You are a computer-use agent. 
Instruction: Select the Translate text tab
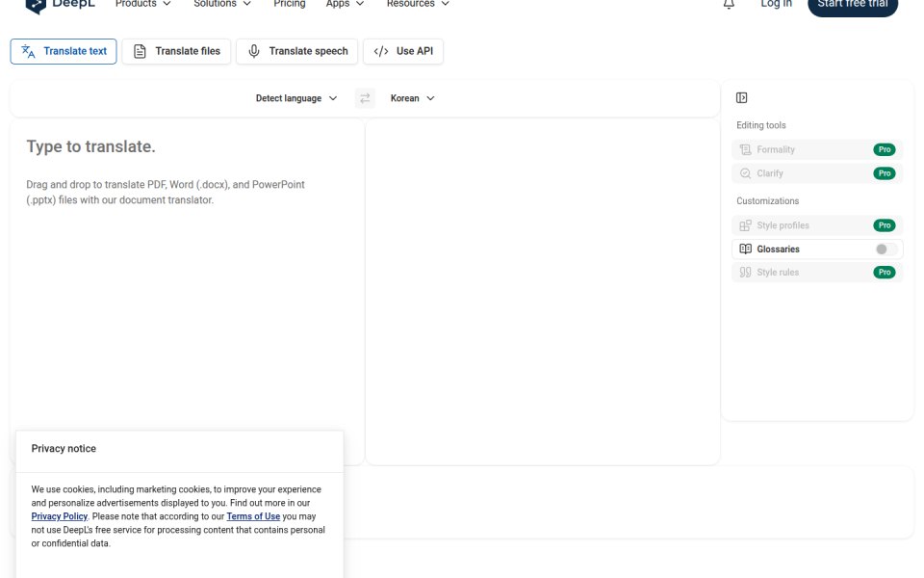click(64, 51)
